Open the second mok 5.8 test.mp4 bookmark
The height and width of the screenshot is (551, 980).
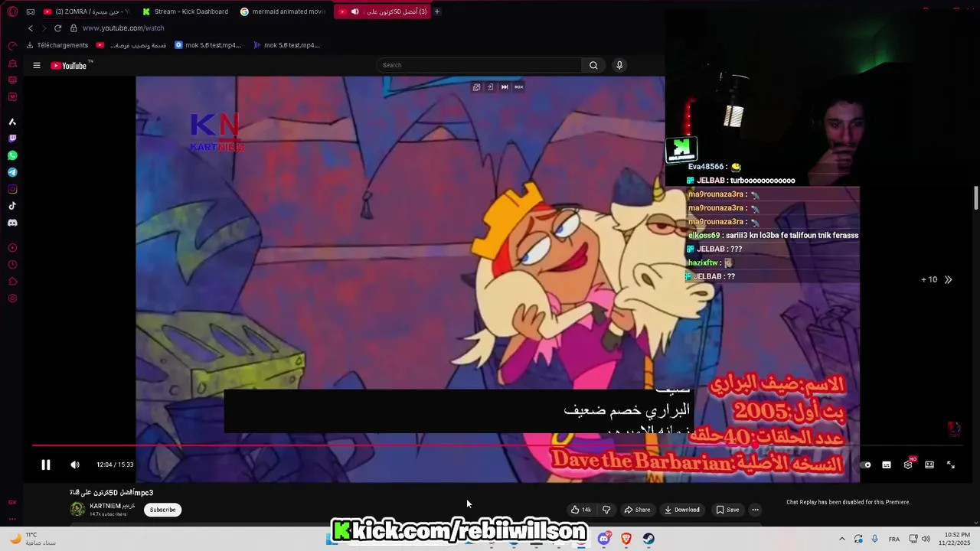point(286,45)
